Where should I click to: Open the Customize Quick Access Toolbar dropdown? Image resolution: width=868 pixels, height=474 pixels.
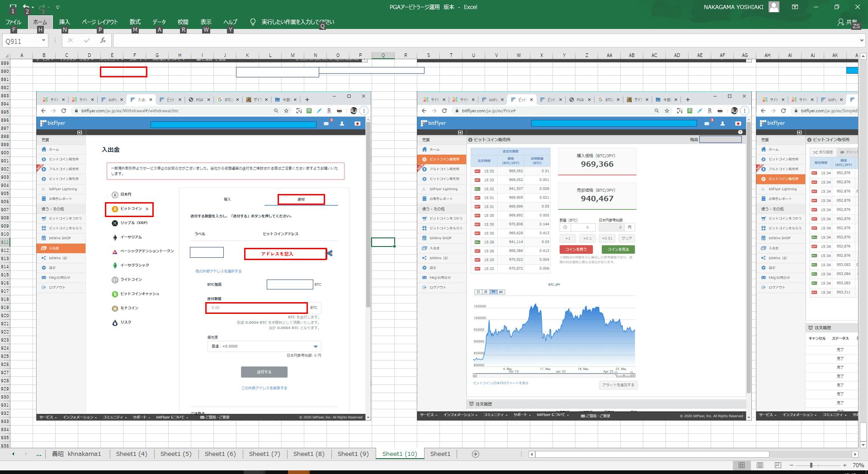click(x=57, y=7)
